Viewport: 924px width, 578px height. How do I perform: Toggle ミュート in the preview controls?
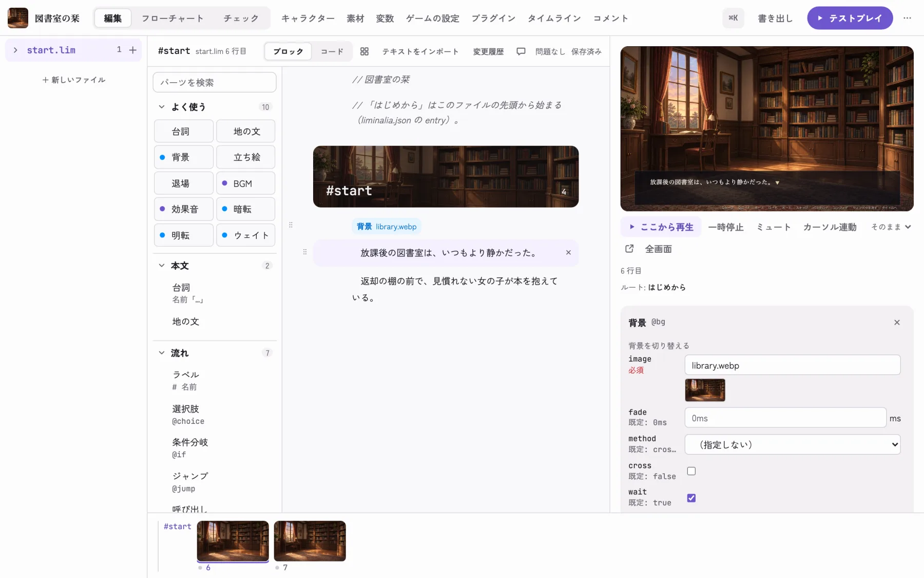tap(774, 227)
